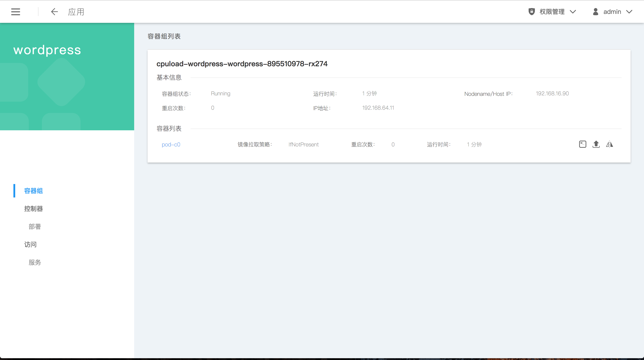Select 访问 in the sidebar
The height and width of the screenshot is (360, 644).
[x=30, y=244]
